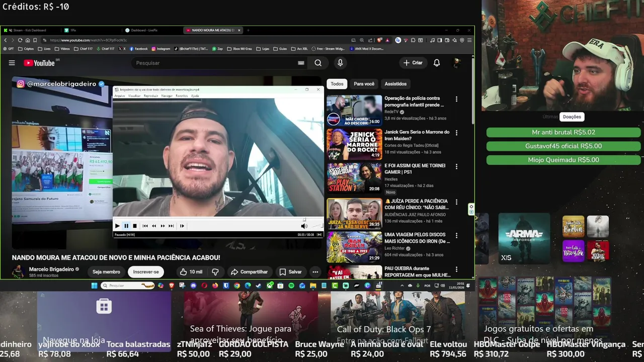Open the Brave shield icon in address bar
The image size is (644, 362).
point(379,40)
